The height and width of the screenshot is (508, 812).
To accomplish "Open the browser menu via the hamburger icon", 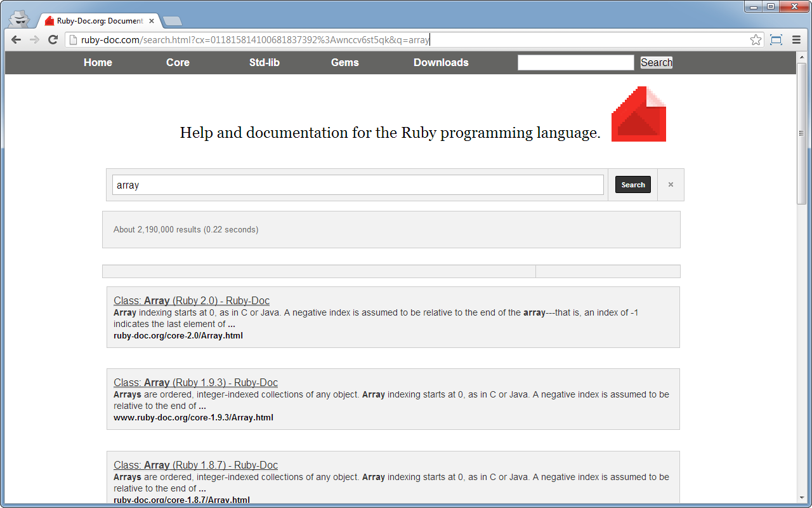I will point(797,39).
